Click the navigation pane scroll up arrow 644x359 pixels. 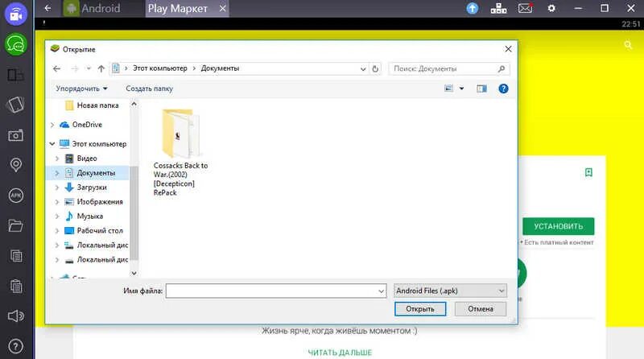(134, 105)
